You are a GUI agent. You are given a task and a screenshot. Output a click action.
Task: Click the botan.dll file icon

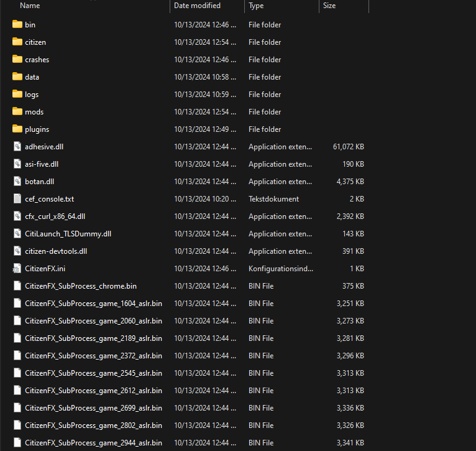point(17,181)
